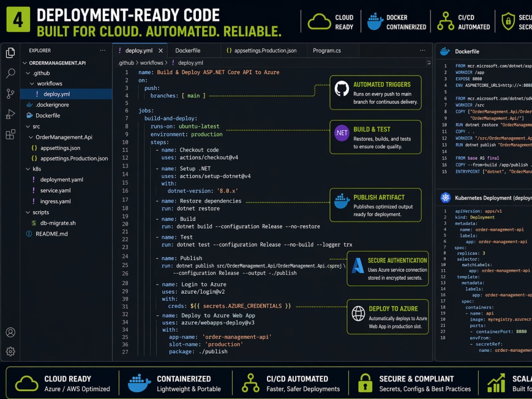Click the Azure logo in Secure Authentication card
Viewport: 532px width, 399px height.
pyautogui.click(x=358, y=265)
